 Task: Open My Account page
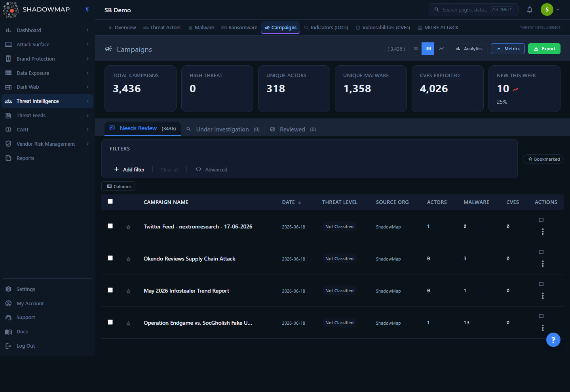click(x=47, y=304)
